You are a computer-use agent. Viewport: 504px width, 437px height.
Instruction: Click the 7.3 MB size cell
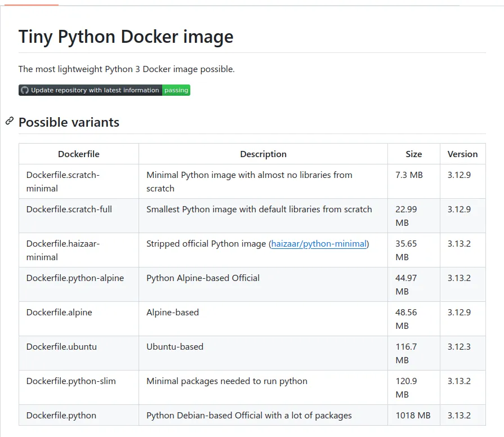(x=409, y=175)
